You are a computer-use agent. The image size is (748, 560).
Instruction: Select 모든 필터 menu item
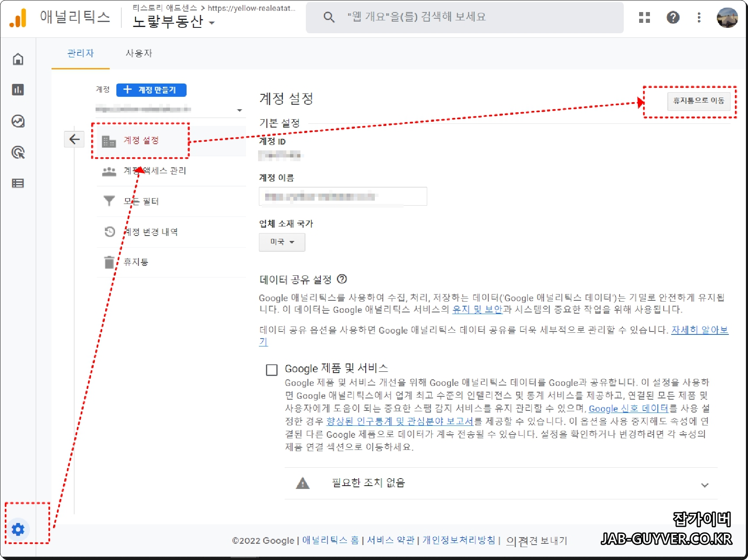(171, 201)
